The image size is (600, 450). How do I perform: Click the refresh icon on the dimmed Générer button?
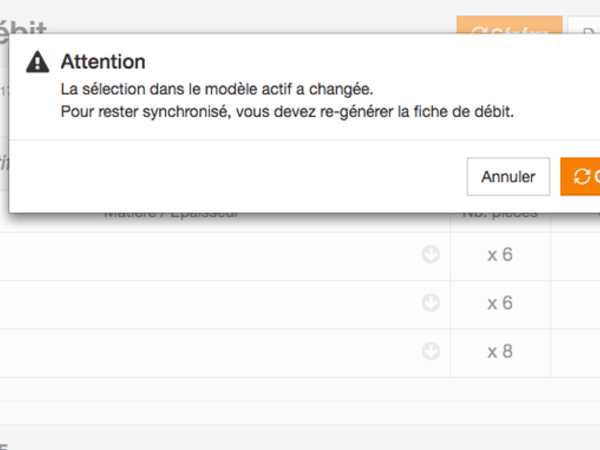479,32
